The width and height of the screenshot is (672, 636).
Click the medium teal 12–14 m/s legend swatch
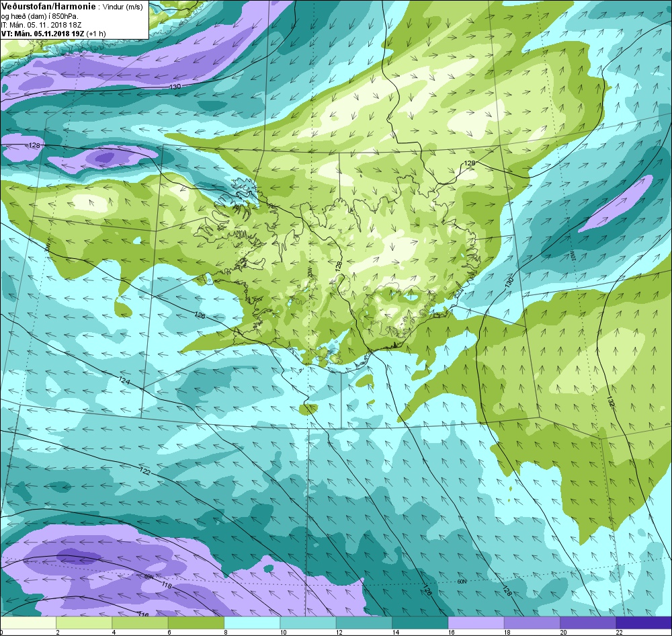[364, 623]
